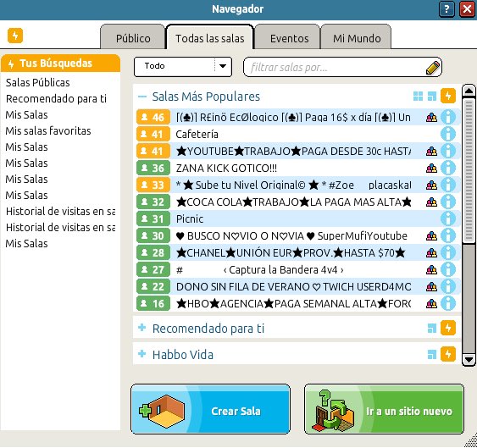Select the CHANEL UNIÓN EUR PROV. room
The height and width of the screenshot is (448, 477).
click(298, 252)
